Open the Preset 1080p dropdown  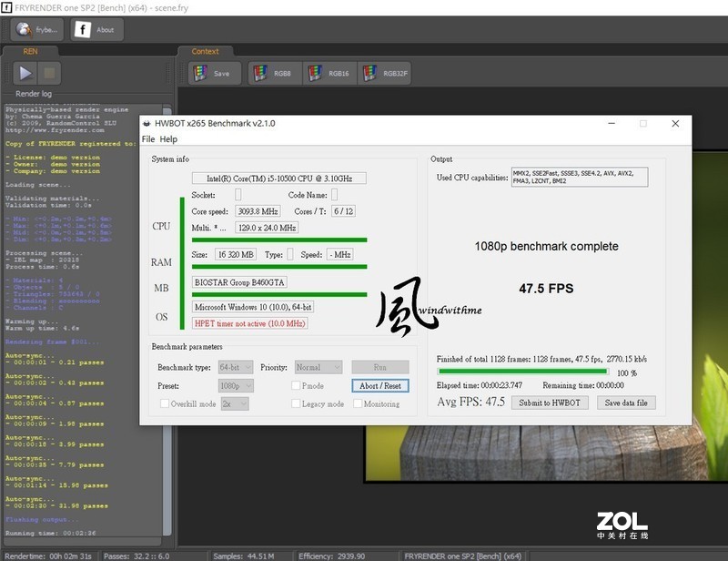233,385
